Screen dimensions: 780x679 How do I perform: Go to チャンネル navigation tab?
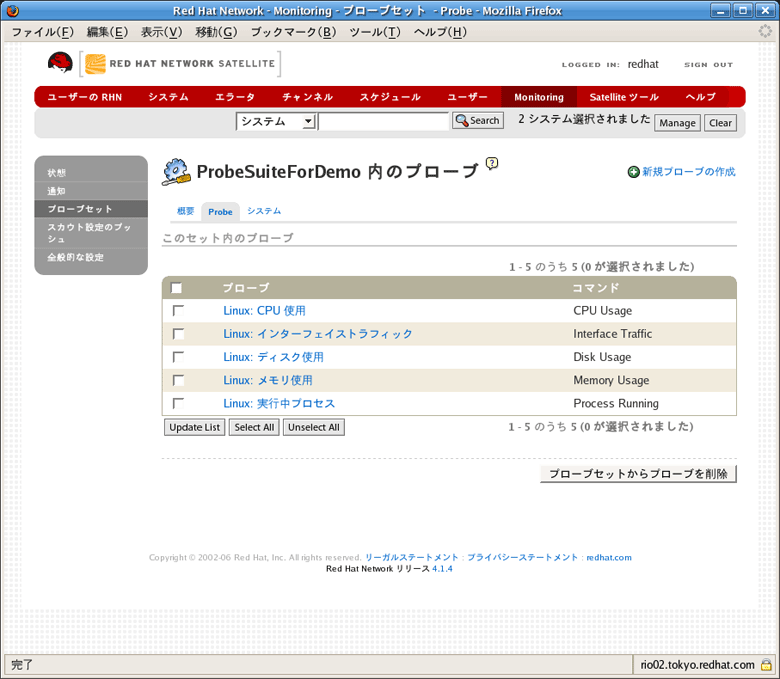(307, 97)
